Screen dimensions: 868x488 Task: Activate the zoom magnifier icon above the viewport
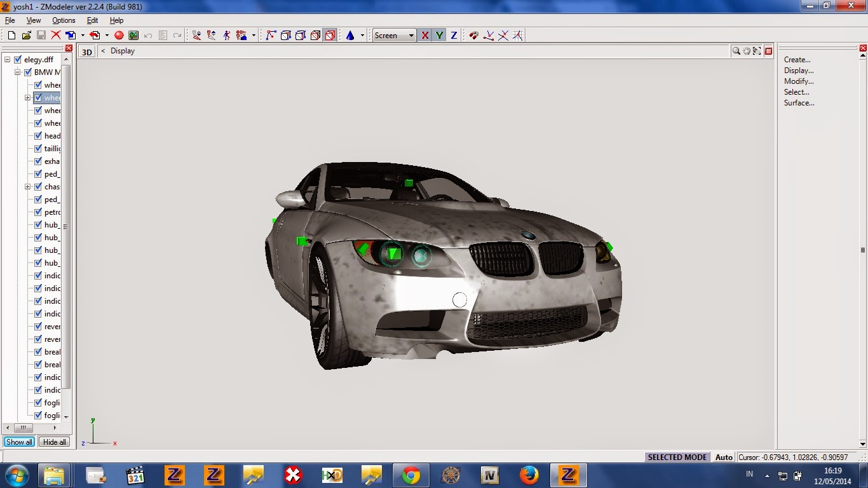point(736,51)
